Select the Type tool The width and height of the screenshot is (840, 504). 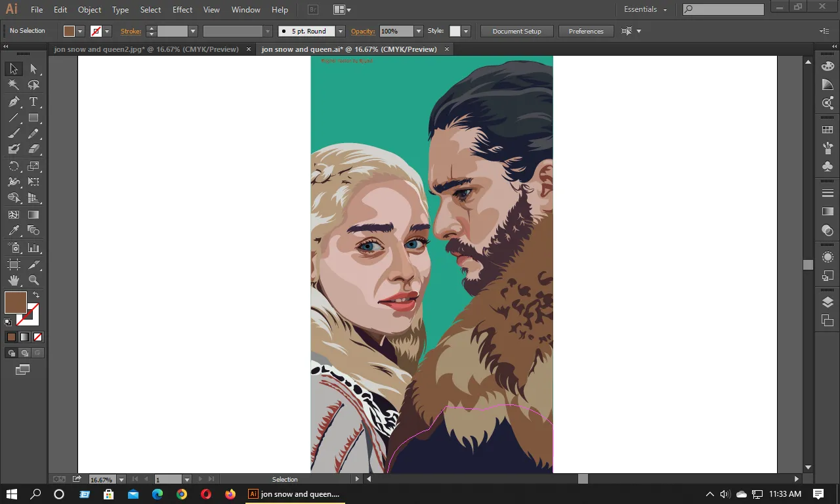[34, 102]
